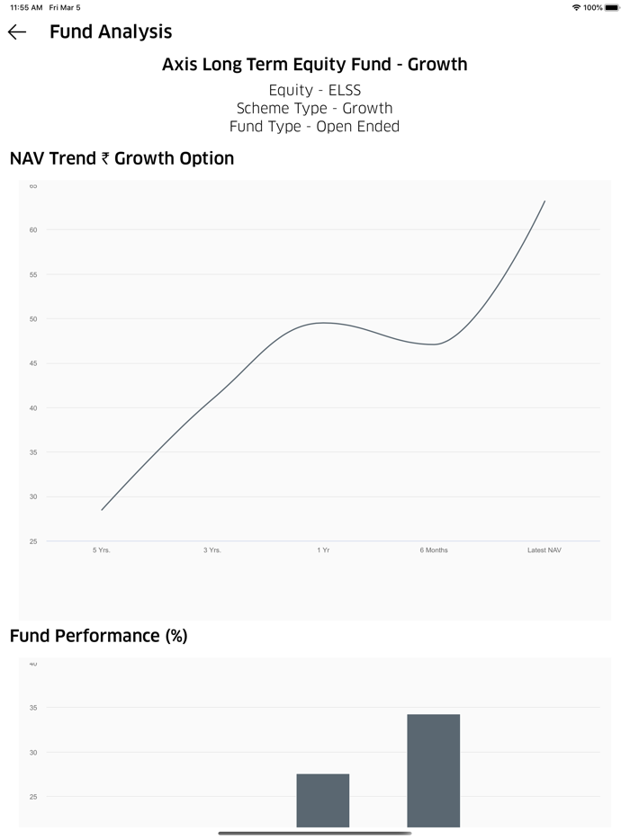630x840 pixels.
Task: Select the Fund Analysis title
Action: click(x=112, y=31)
